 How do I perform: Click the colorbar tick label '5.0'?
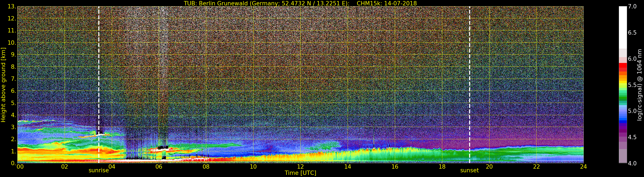point(632,111)
